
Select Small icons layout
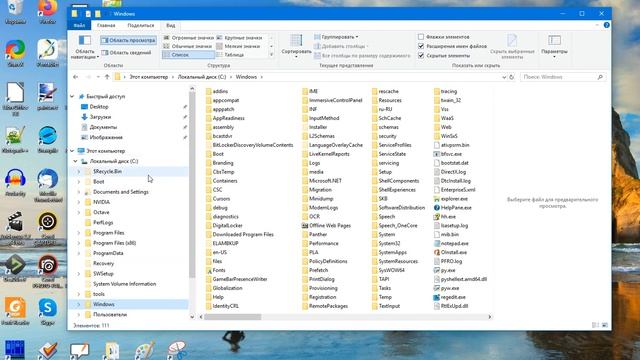click(x=238, y=46)
